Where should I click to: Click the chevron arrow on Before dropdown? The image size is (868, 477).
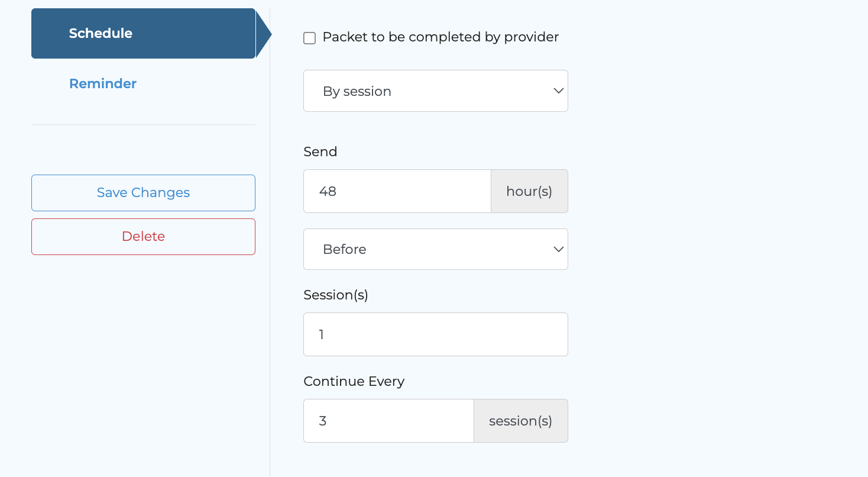[x=558, y=249]
